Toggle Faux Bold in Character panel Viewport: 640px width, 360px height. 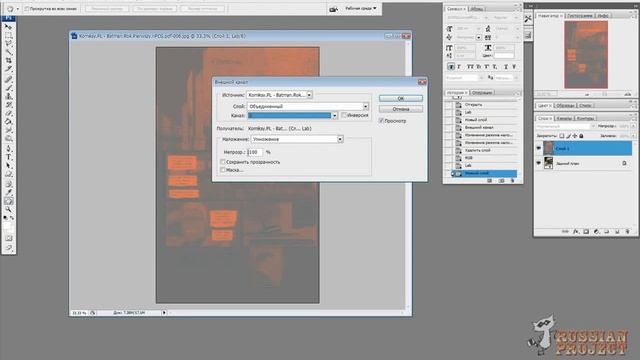(451, 66)
